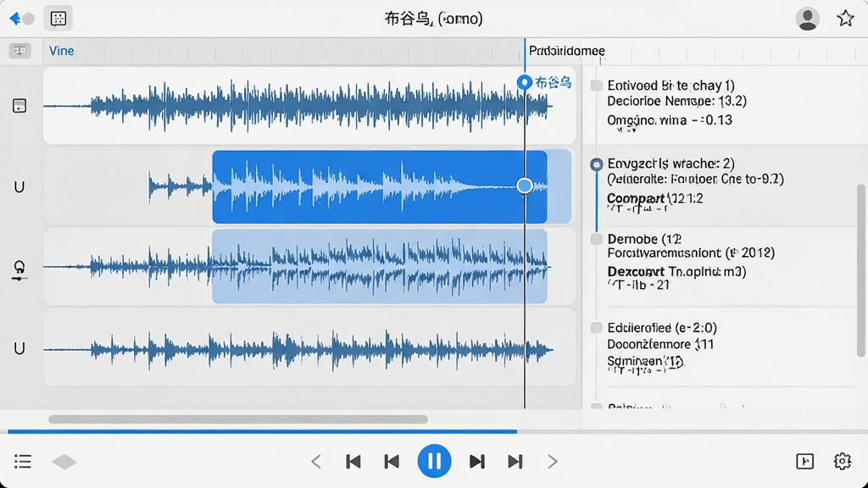
Task: Click the second skip-forward button
Action: coord(515,462)
